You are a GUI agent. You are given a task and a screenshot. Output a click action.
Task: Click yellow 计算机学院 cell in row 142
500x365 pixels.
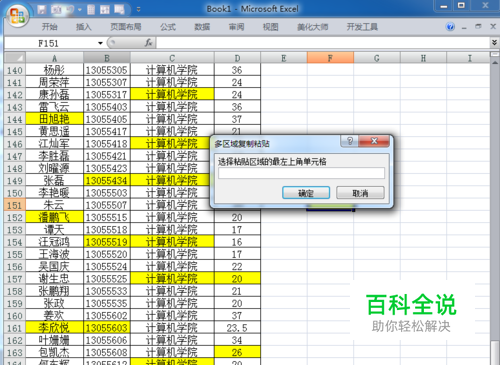point(172,95)
